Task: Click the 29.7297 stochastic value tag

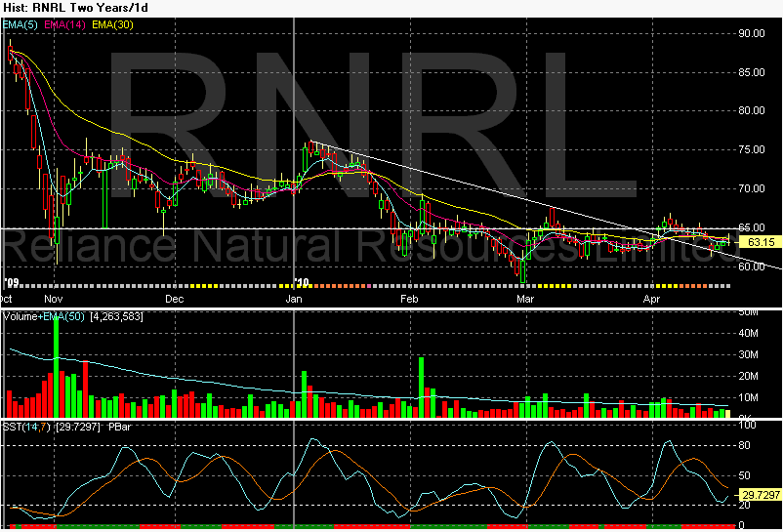Action: pyautogui.click(x=761, y=495)
